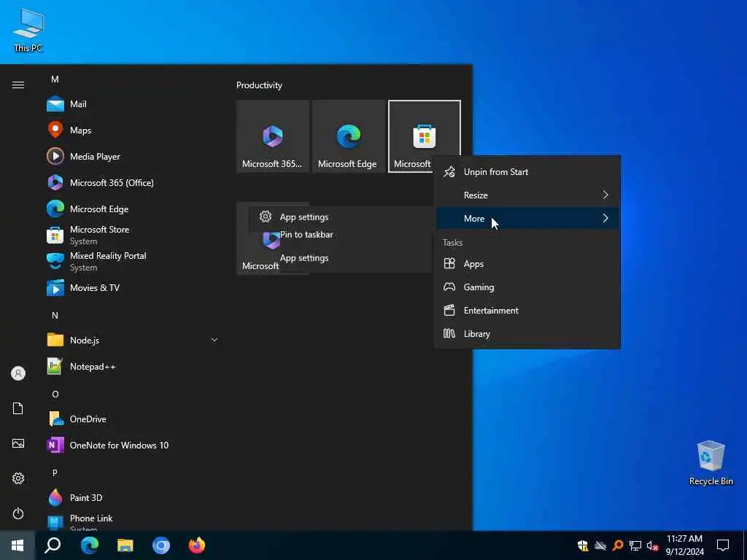The height and width of the screenshot is (560, 747).
Task: Select the Apps task
Action: [527, 264]
